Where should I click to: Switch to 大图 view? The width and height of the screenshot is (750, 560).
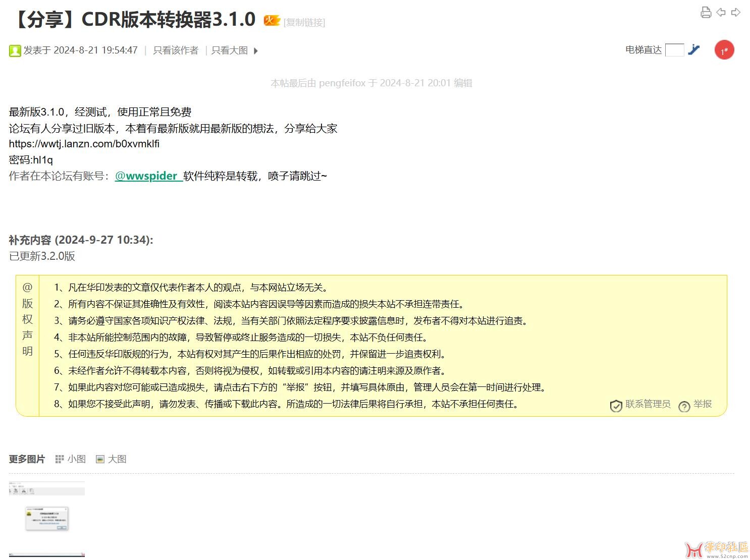117,459
